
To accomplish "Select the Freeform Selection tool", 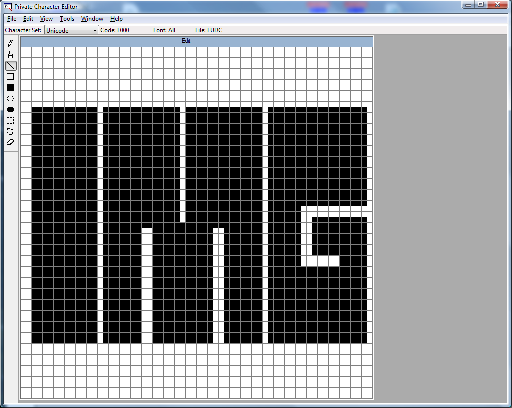I will tap(11, 131).
